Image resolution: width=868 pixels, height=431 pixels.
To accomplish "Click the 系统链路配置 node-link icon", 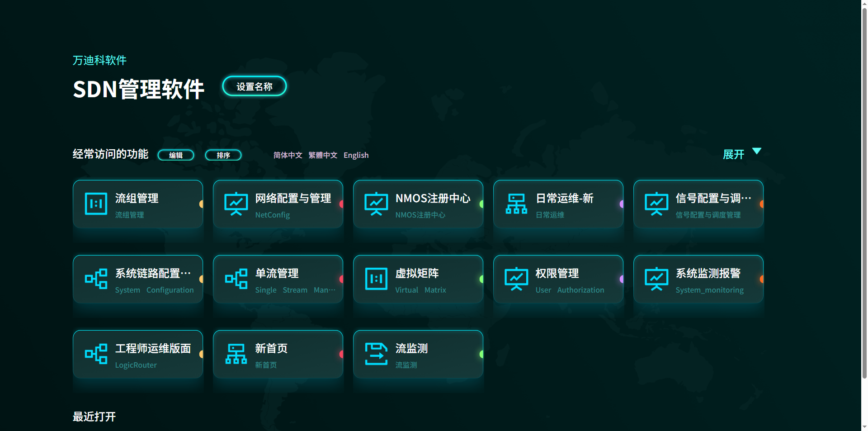I will [x=95, y=279].
